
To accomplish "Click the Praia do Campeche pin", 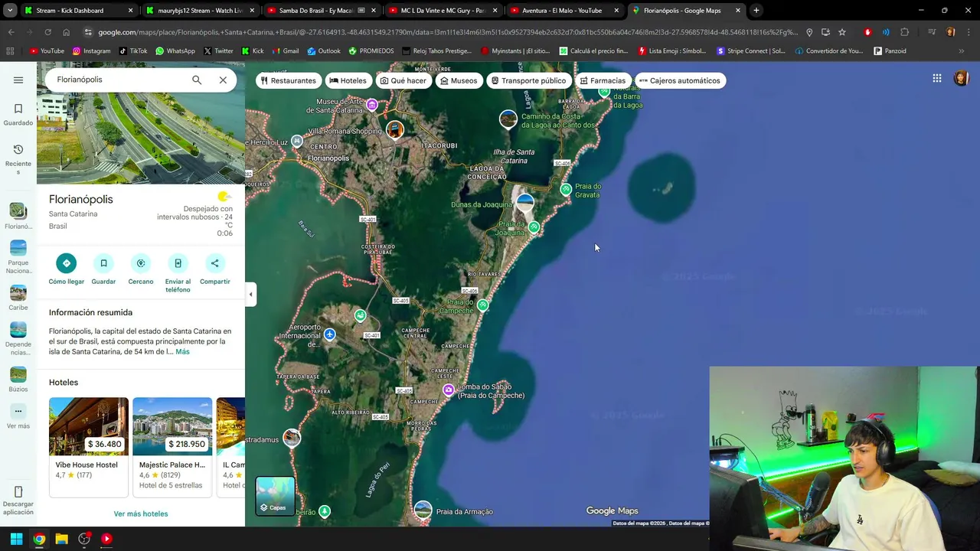I will pos(482,305).
